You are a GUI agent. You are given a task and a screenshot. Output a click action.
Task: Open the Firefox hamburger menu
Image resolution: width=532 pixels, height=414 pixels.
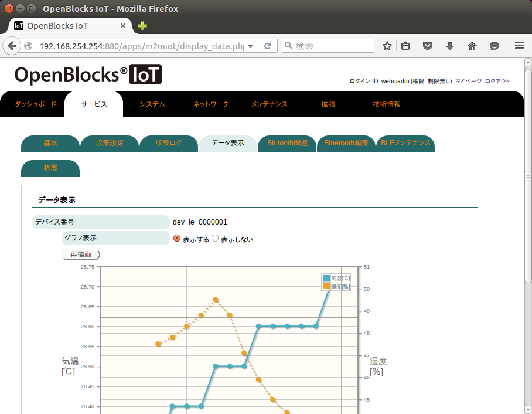[520, 46]
